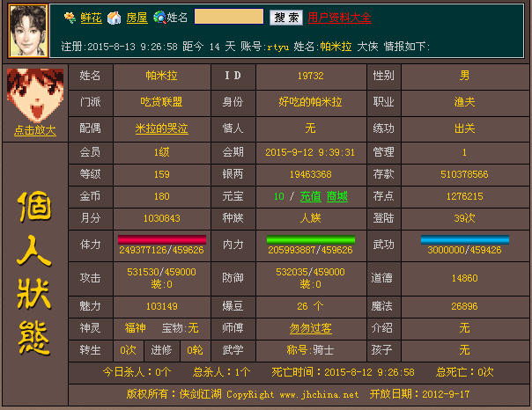
Task: Click the 充值 recharge link
Action: click(x=310, y=196)
